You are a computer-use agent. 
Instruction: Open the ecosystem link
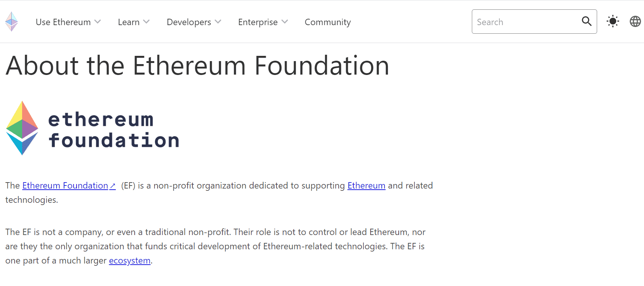coord(130,261)
